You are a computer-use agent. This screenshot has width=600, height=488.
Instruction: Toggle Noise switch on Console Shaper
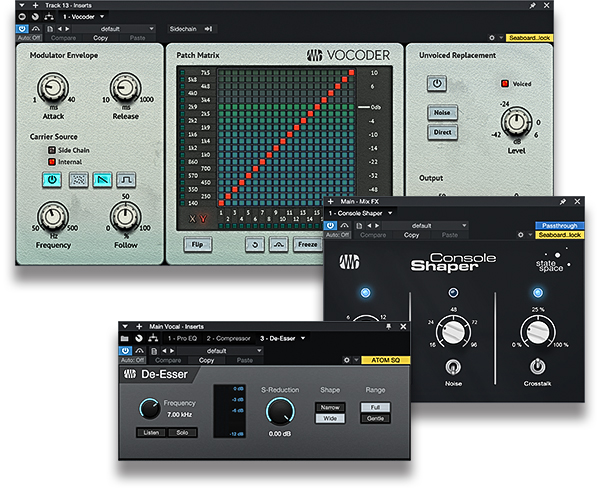click(x=453, y=367)
